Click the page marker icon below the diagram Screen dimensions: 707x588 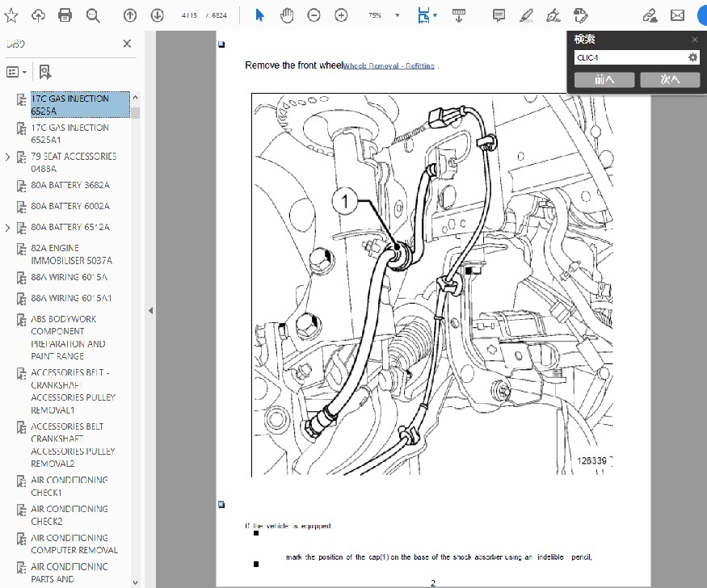pyautogui.click(x=221, y=505)
